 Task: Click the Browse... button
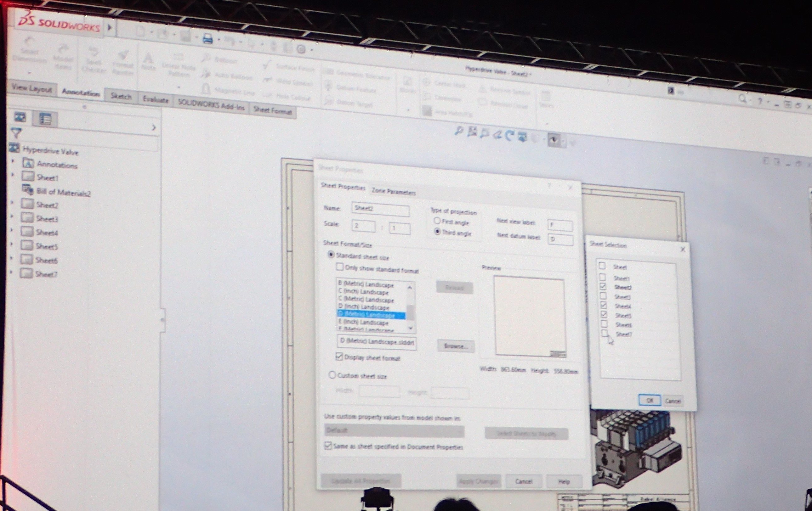point(456,346)
